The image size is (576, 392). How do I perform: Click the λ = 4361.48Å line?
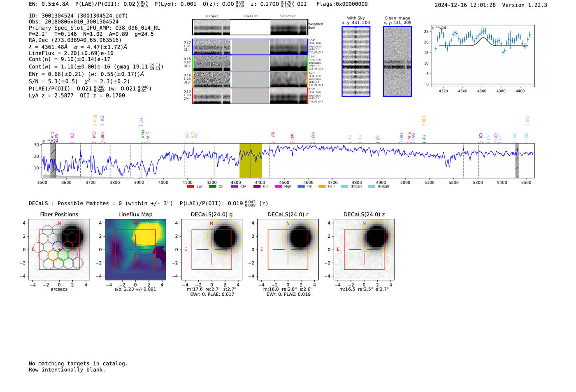(x=78, y=47)
